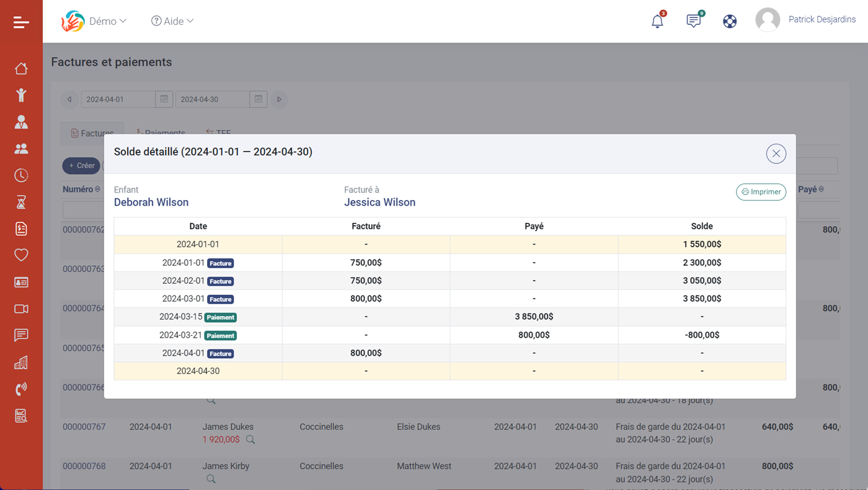Open Deborah Wilson child link
The width and height of the screenshot is (868, 490).
pyautogui.click(x=151, y=203)
